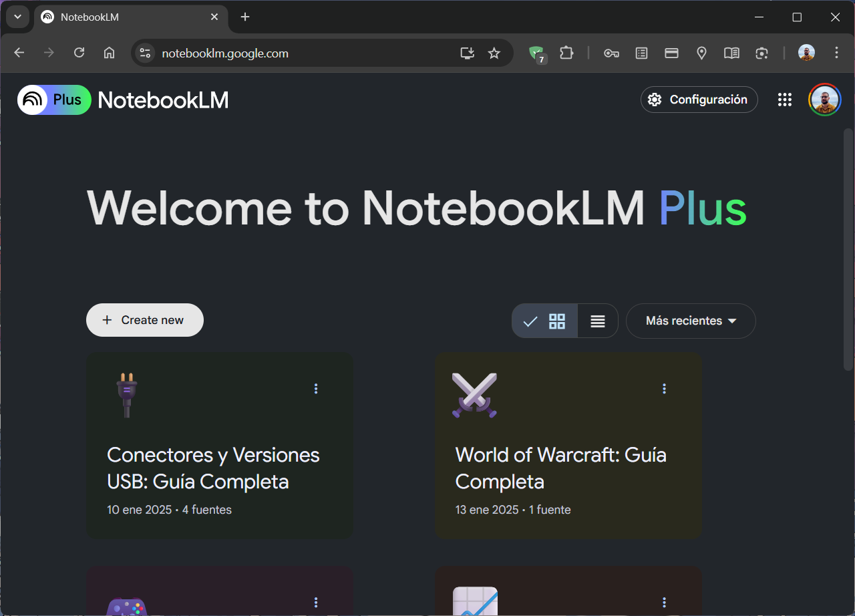
Task: Click the screenshot capture toolbar icon
Action: tap(761, 53)
